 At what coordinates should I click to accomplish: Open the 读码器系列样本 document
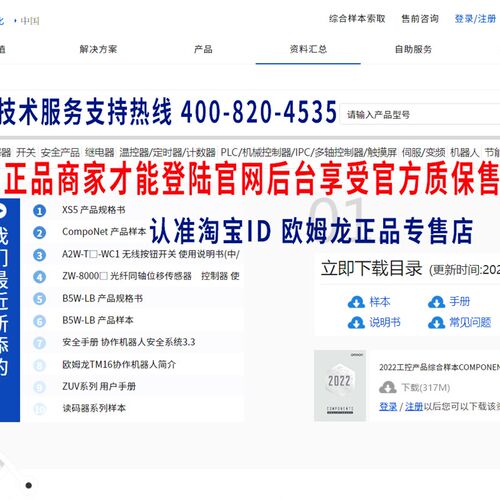pyautogui.click(x=94, y=408)
